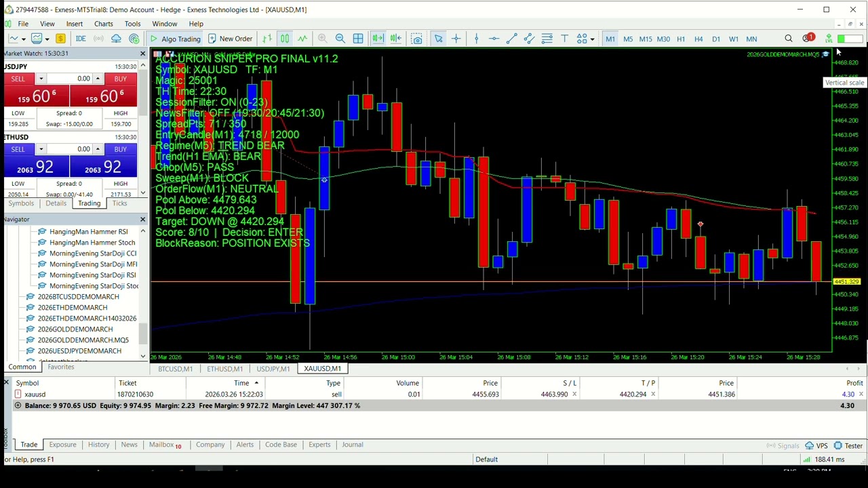Image resolution: width=868 pixels, height=488 pixels.
Task: Open ETHUSD volume dropdown next to SELL
Action: pos(41,149)
